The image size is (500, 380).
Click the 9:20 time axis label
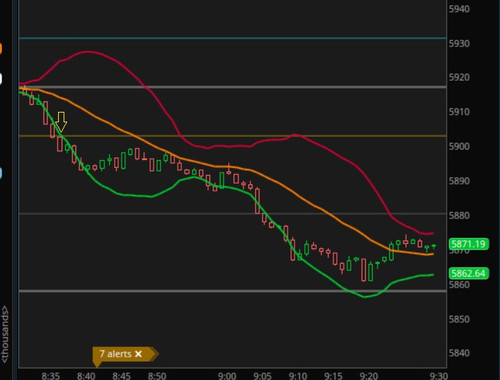pyautogui.click(x=369, y=376)
